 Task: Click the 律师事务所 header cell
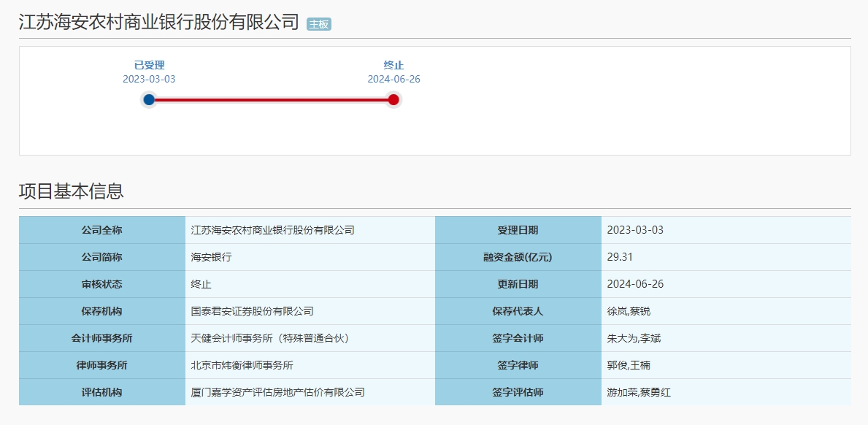(x=102, y=366)
